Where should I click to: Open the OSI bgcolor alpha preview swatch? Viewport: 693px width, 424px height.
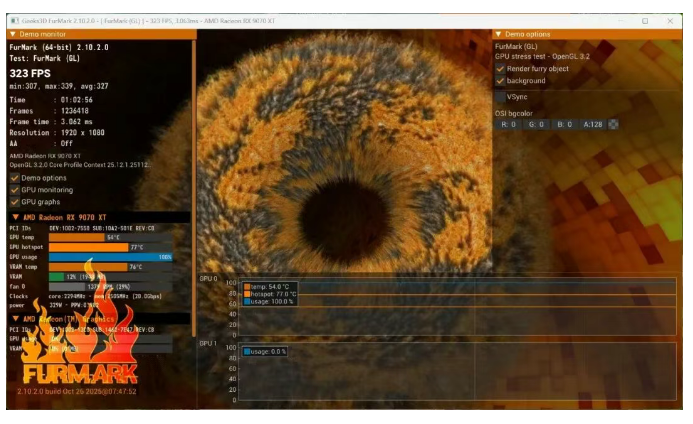coord(614,124)
